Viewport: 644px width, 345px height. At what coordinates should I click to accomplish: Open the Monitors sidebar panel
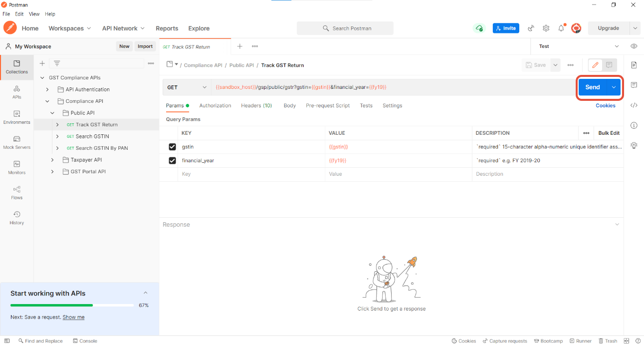(16, 167)
